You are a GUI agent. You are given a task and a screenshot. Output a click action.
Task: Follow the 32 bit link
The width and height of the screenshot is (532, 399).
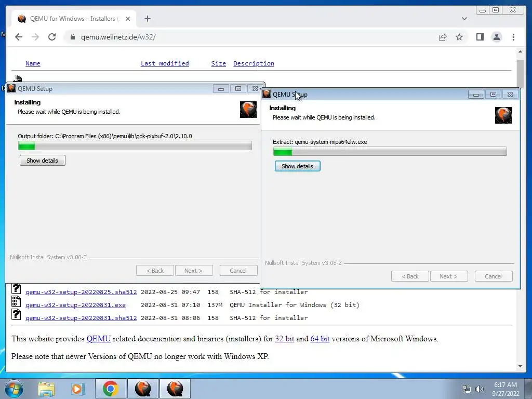pos(284,339)
